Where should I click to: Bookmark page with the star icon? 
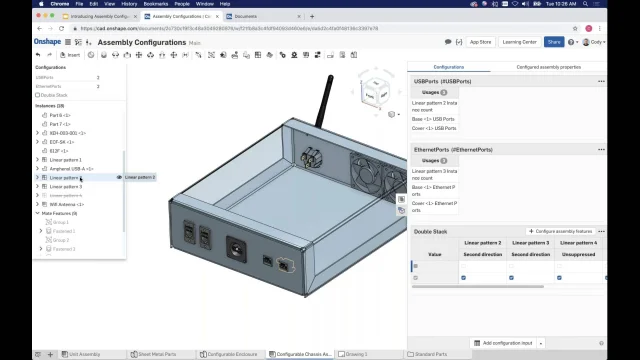point(575,29)
